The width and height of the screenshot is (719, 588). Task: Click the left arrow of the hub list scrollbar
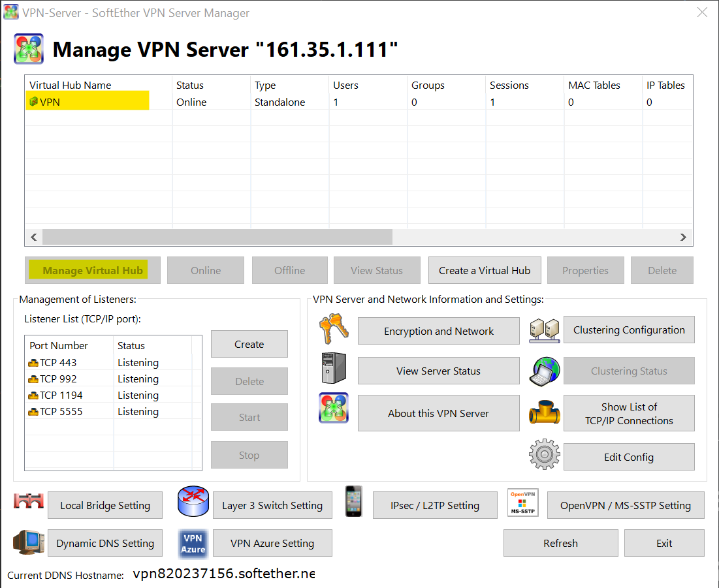tap(33, 237)
